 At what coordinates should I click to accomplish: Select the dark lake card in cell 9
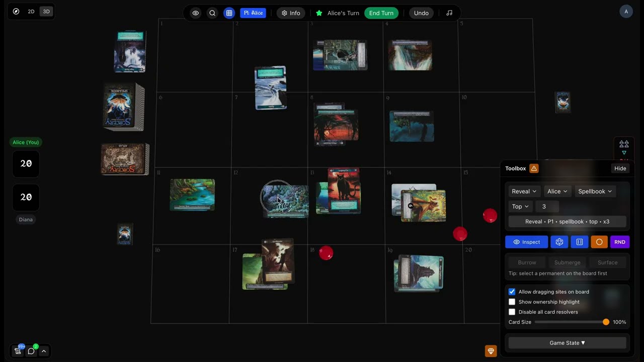pos(412,126)
